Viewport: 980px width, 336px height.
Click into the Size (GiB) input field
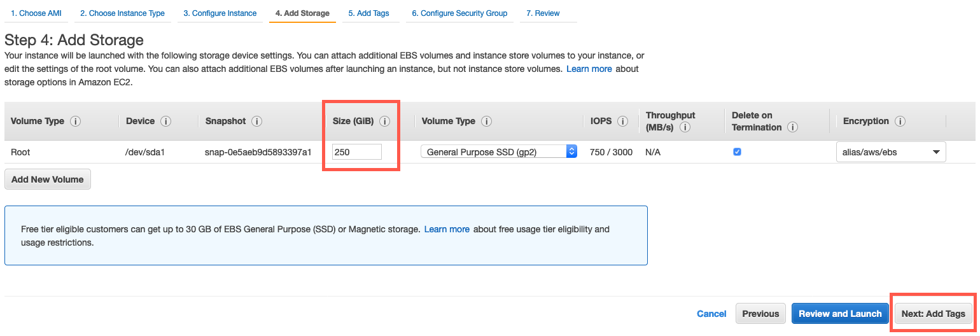356,152
